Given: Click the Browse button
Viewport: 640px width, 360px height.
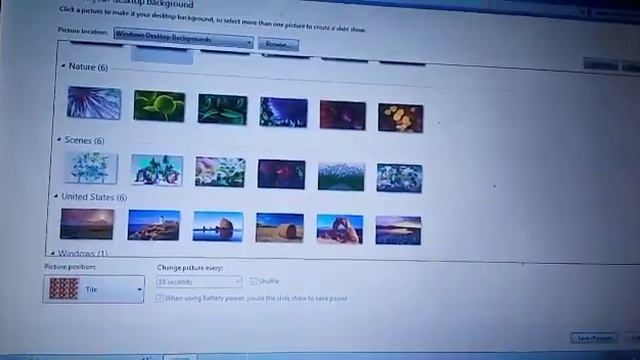Looking at the screenshot, I should coord(278,44).
